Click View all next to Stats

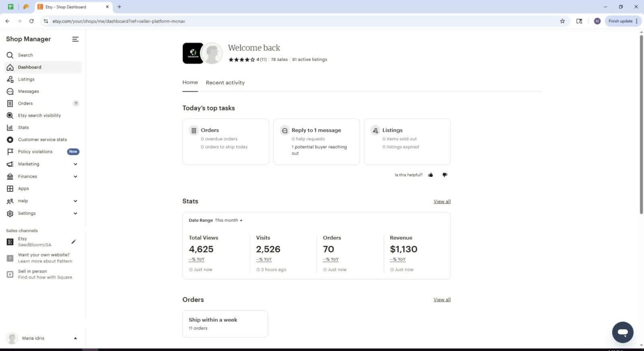click(442, 201)
